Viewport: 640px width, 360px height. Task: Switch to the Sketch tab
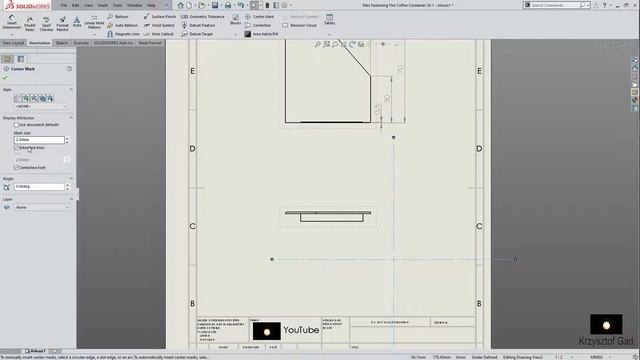pos(62,43)
